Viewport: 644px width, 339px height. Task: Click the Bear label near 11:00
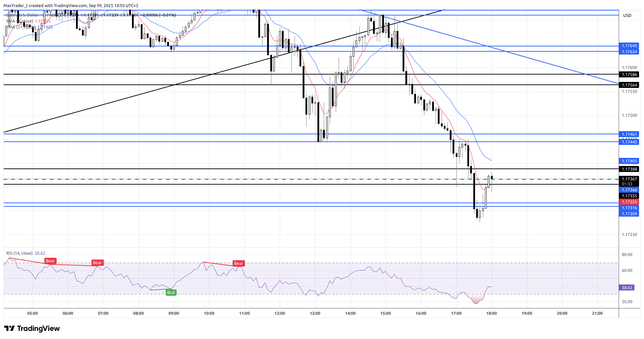point(238,263)
